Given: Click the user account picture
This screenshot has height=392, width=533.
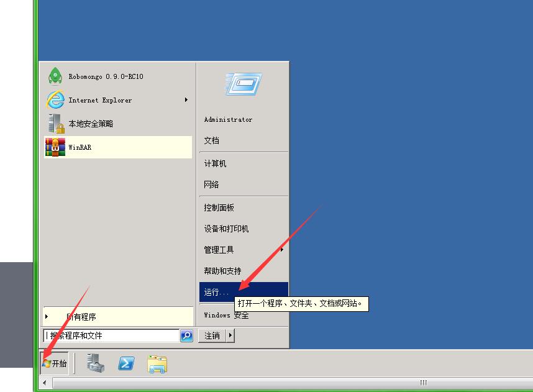Looking at the screenshot, I should tap(243, 84).
